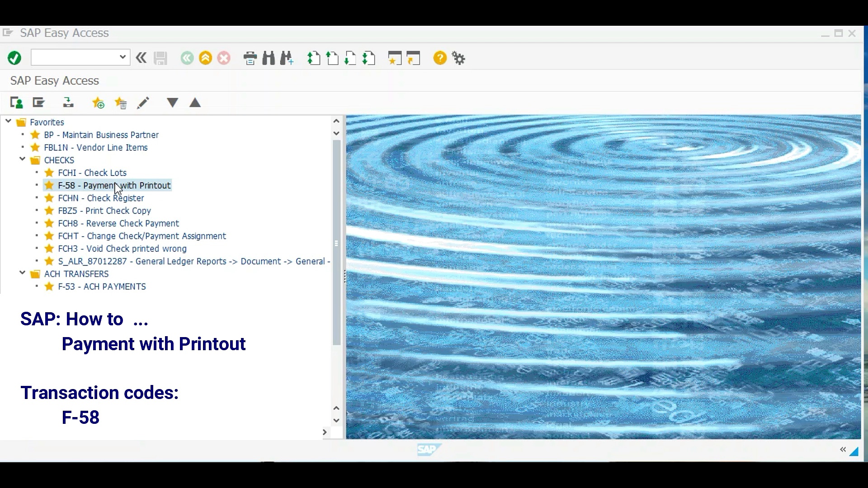Open the command field dropdown
The image size is (868, 488).
pos(122,57)
